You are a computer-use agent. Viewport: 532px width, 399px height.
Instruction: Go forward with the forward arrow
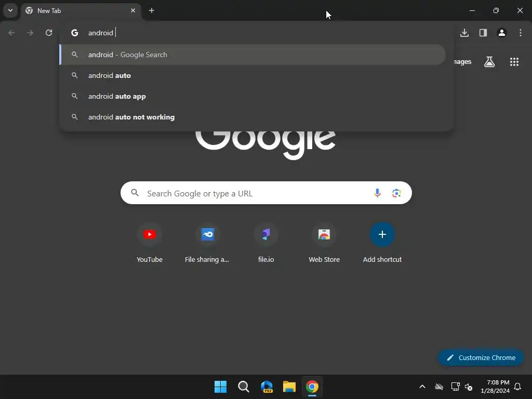(30, 33)
